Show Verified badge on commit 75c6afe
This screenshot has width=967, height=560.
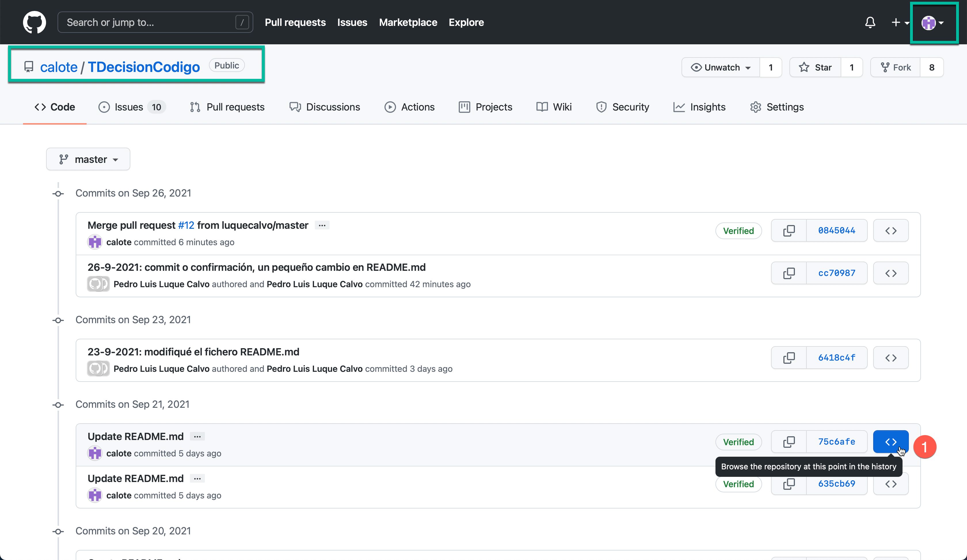738,442
